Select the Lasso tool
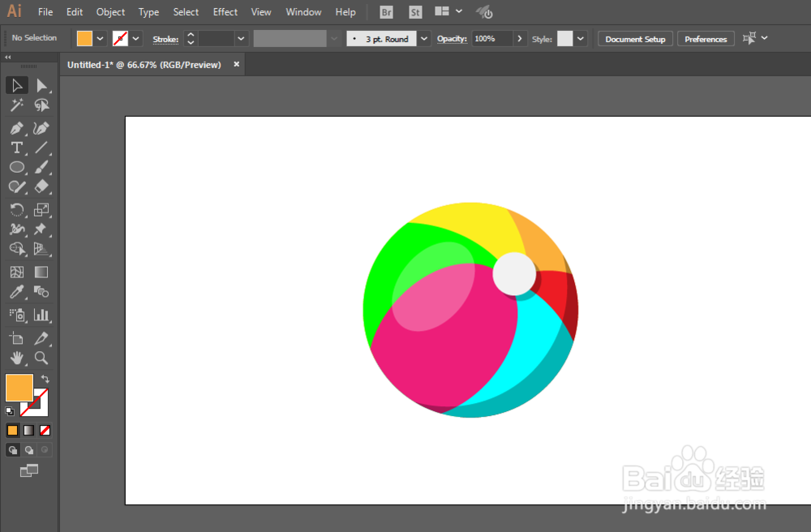Image resolution: width=811 pixels, height=532 pixels. pos(41,105)
